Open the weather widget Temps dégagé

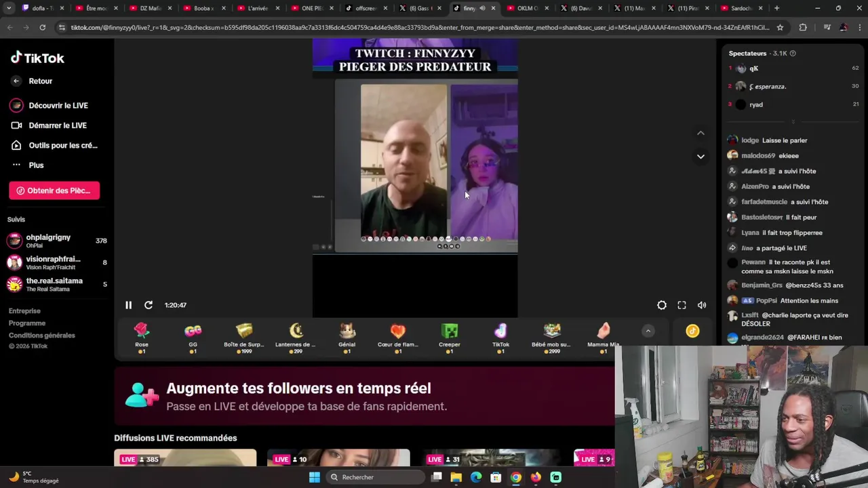(x=34, y=477)
